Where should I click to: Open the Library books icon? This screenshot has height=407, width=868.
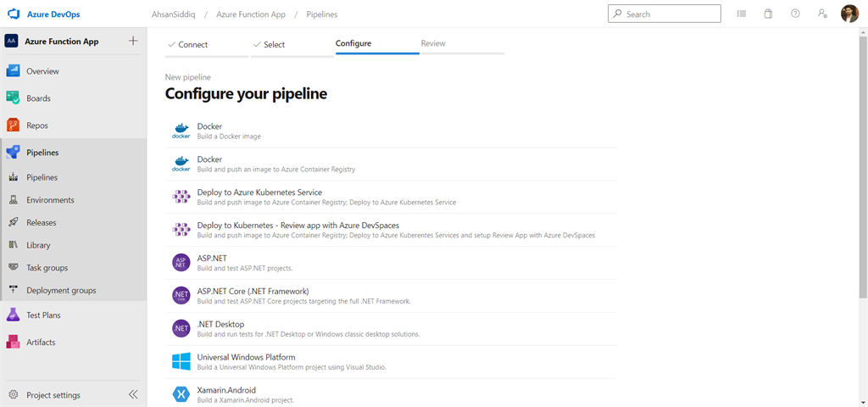tap(14, 245)
